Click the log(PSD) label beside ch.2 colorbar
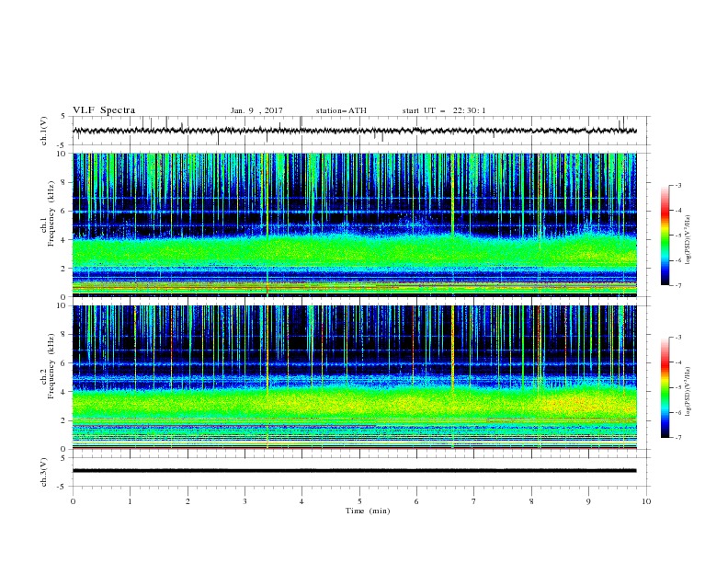Image resolution: width=728 pixels, height=563 pixels. 688,392
